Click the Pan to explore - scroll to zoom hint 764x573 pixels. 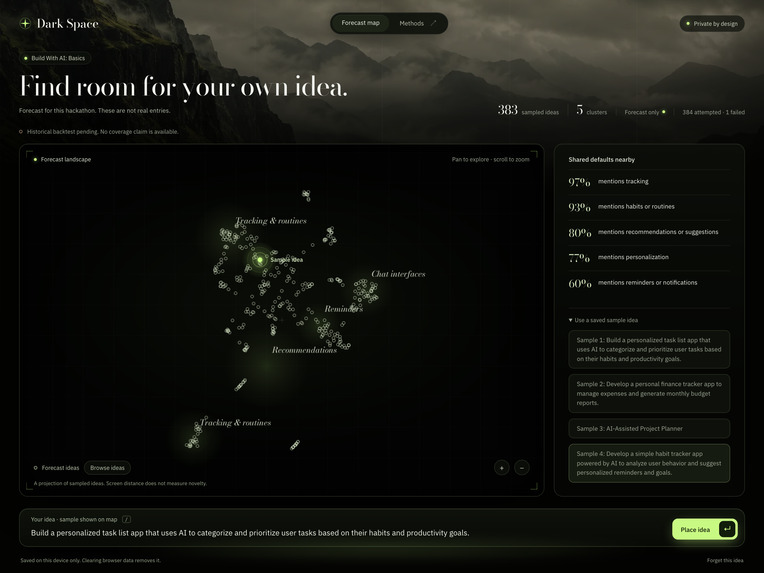490,159
